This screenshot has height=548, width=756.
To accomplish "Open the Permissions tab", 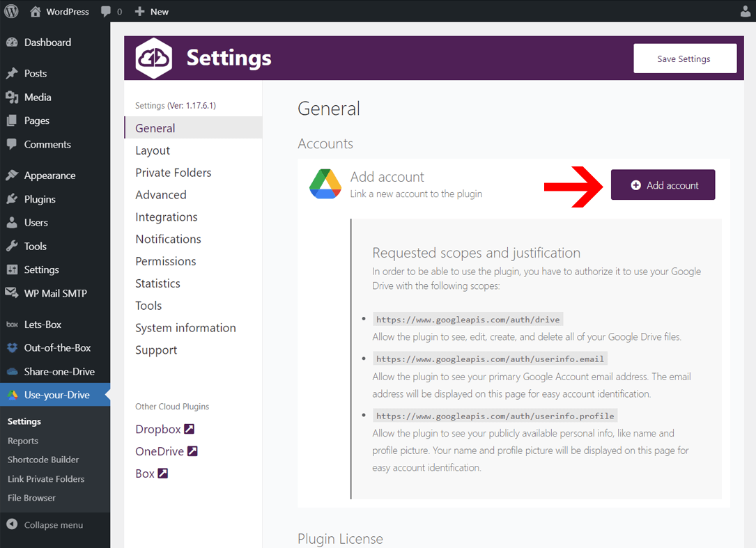I will pyautogui.click(x=193, y=261).
